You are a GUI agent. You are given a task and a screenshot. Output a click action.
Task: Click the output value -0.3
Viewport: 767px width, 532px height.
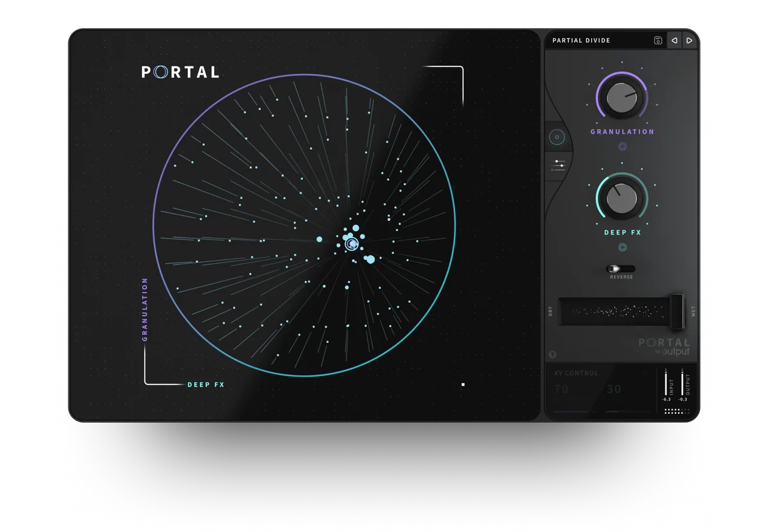click(683, 399)
